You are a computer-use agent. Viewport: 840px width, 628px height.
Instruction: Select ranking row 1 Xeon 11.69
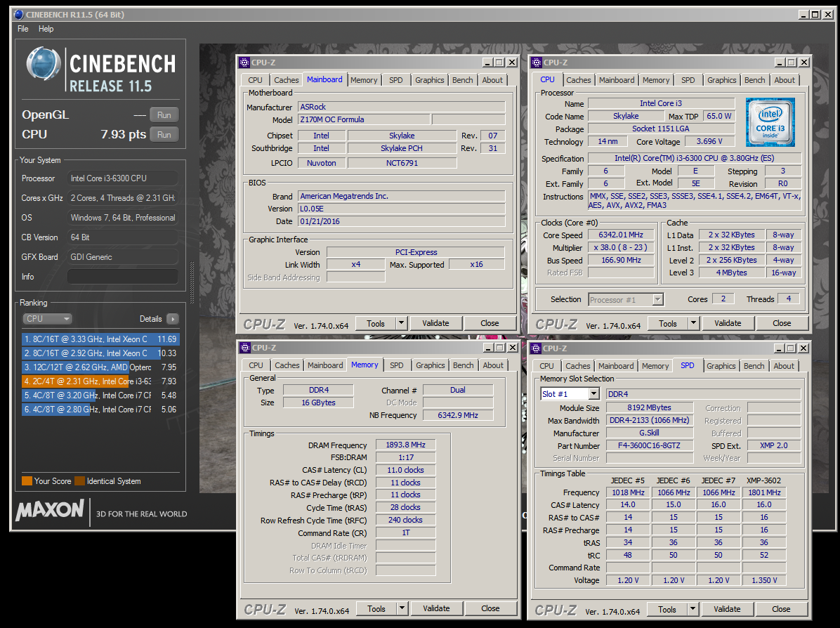tap(100, 339)
